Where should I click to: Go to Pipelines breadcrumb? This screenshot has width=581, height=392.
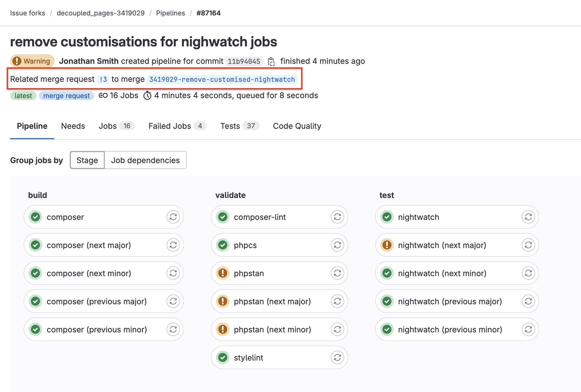pos(170,13)
